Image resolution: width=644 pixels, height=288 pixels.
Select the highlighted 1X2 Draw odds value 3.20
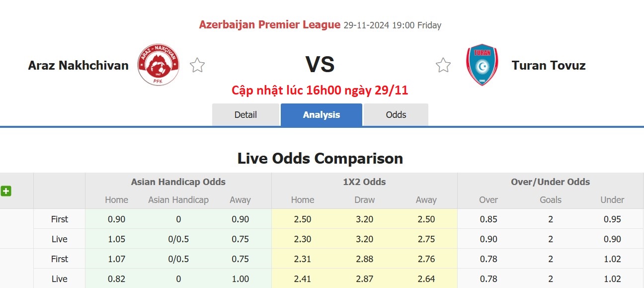tap(364, 219)
